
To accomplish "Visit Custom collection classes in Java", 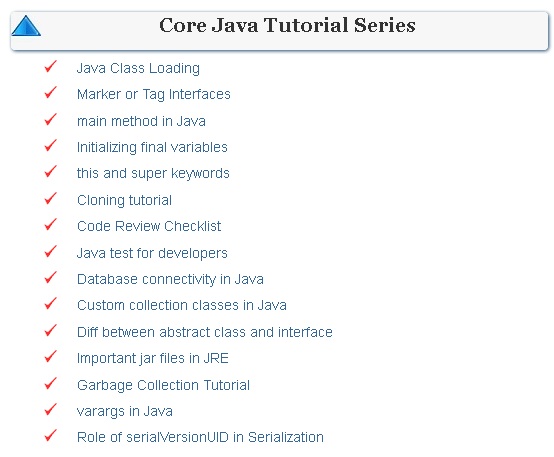I will click(182, 305).
